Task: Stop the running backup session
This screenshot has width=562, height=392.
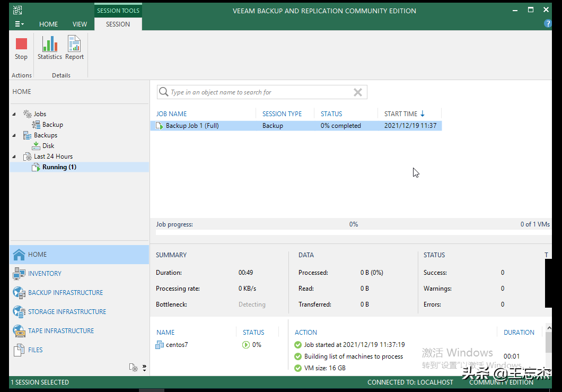Action: pyautogui.click(x=21, y=49)
